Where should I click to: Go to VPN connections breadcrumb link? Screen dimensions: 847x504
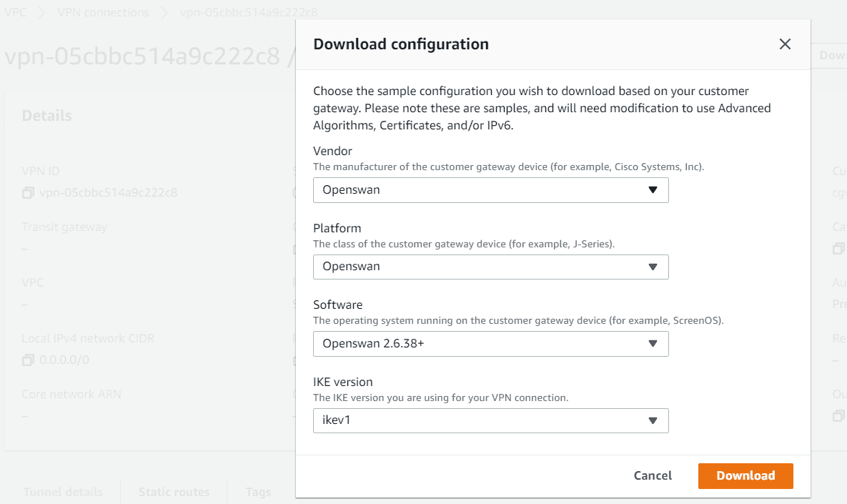(x=103, y=12)
